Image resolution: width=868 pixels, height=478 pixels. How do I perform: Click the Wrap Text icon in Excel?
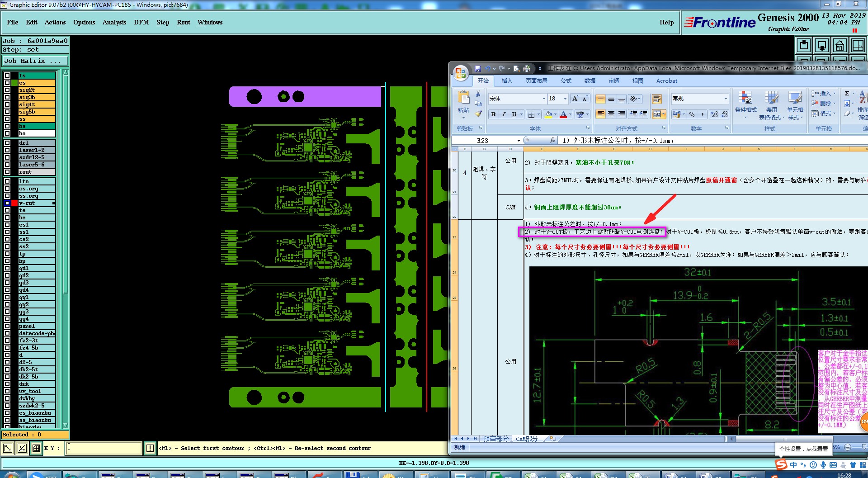[x=657, y=99]
